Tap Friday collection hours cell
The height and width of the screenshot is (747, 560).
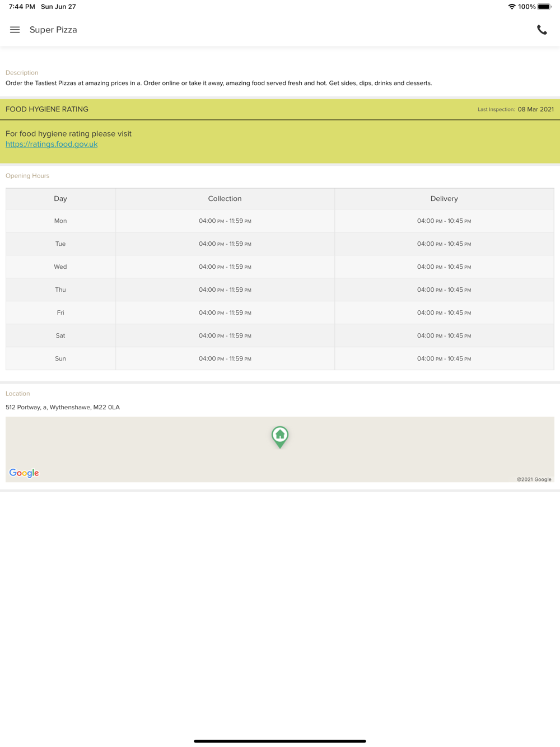click(225, 312)
